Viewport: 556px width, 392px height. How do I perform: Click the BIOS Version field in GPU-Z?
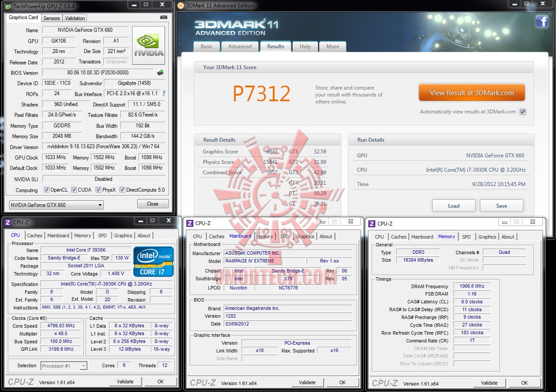[98, 73]
